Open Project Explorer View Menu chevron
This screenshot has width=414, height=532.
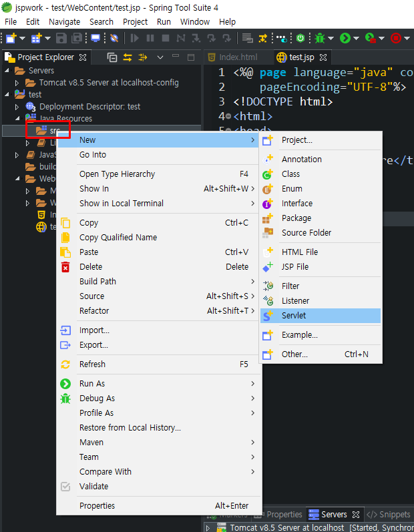160,57
